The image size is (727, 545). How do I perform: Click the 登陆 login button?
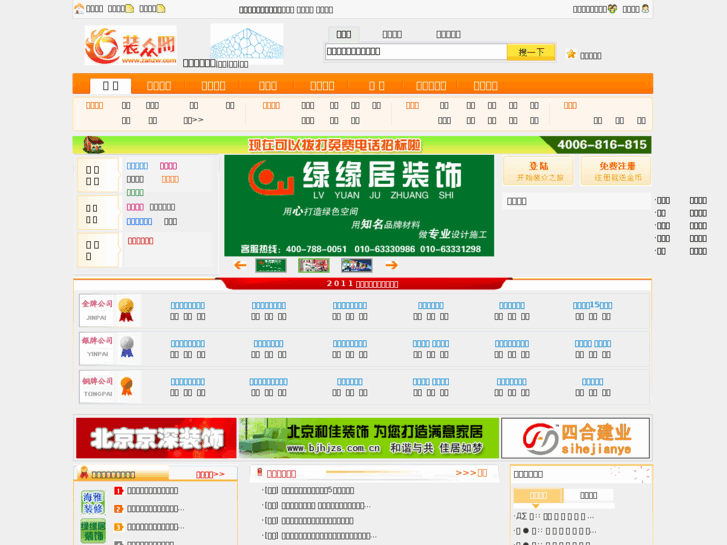(538, 171)
